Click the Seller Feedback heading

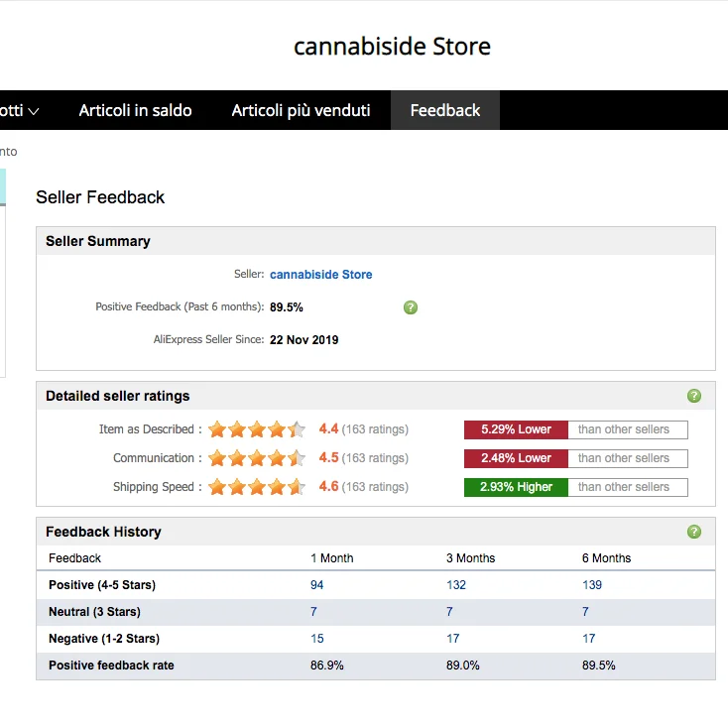(100, 197)
